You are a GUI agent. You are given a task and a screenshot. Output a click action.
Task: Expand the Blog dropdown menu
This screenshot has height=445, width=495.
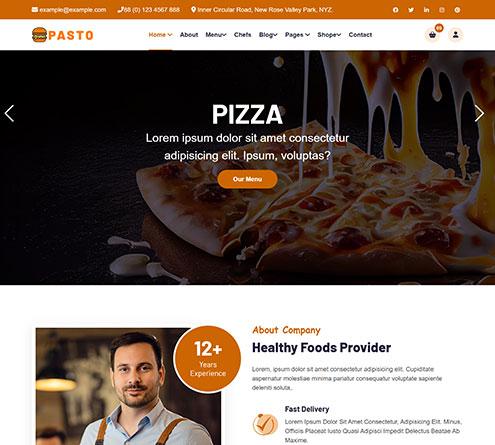pyautogui.click(x=268, y=35)
